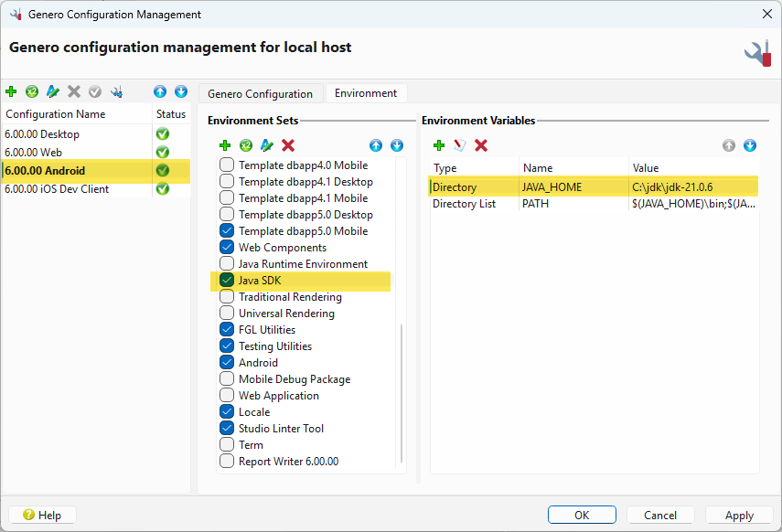Delete the selected environment variable
782x532 pixels.
click(x=480, y=145)
